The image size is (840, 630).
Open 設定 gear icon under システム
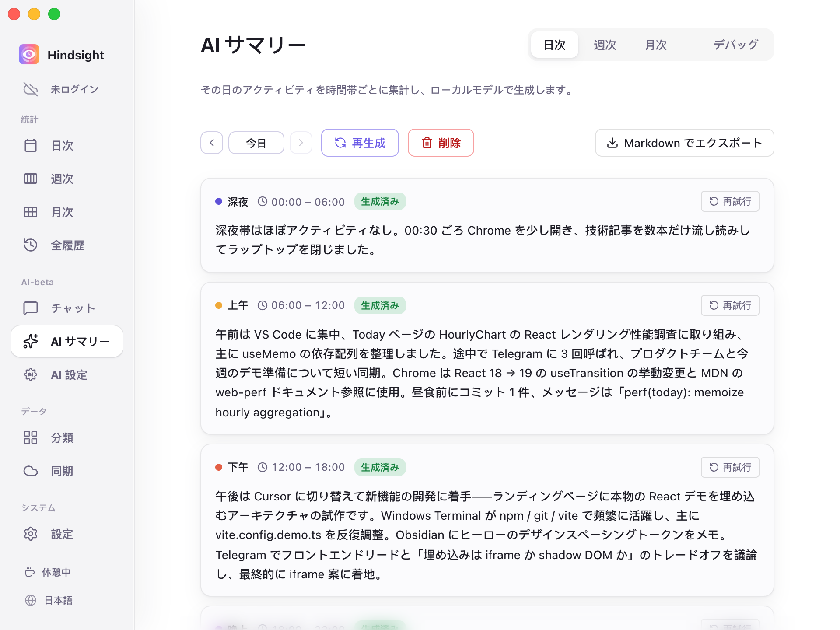(x=31, y=534)
